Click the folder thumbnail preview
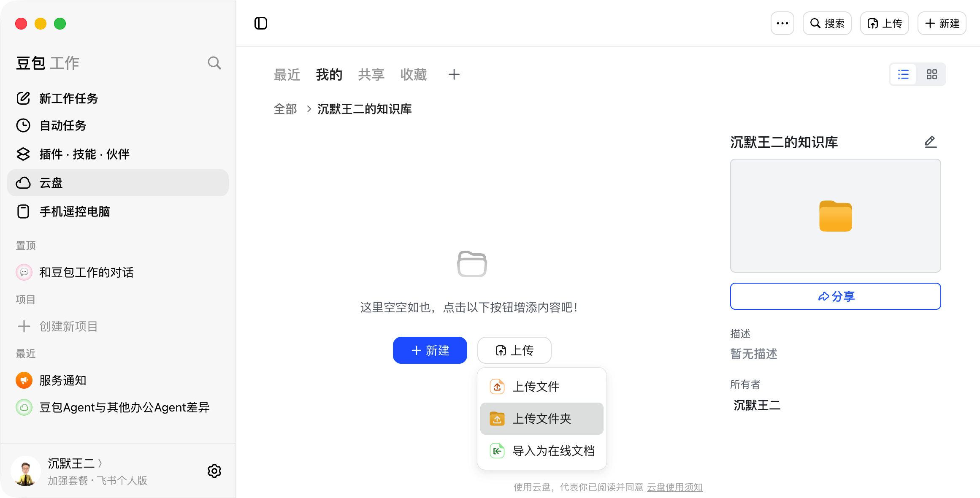The image size is (980, 498). pos(836,216)
